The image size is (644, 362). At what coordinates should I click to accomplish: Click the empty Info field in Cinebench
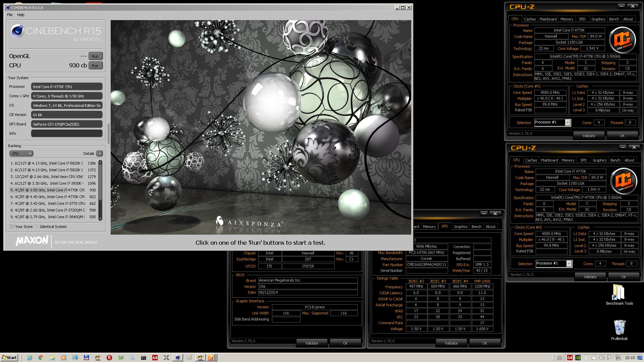pyautogui.click(x=67, y=133)
